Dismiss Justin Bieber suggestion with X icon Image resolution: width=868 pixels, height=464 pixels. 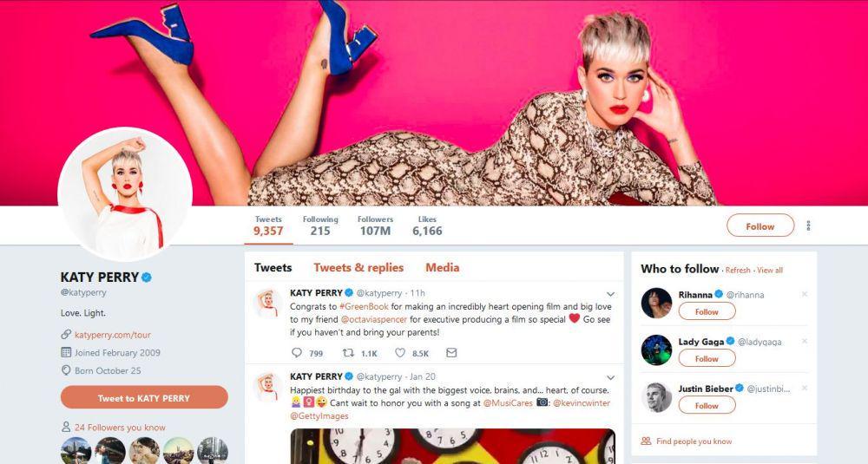click(805, 389)
